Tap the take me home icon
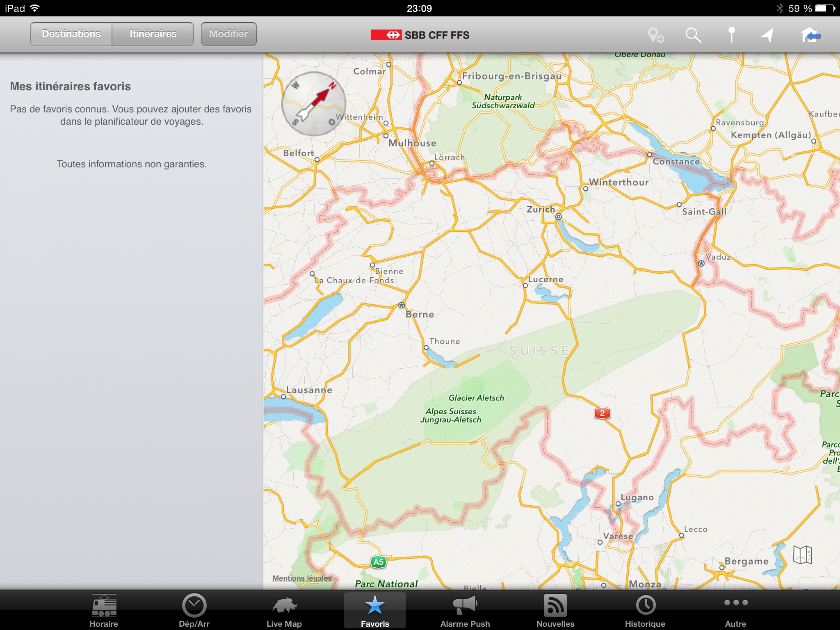 [x=810, y=35]
